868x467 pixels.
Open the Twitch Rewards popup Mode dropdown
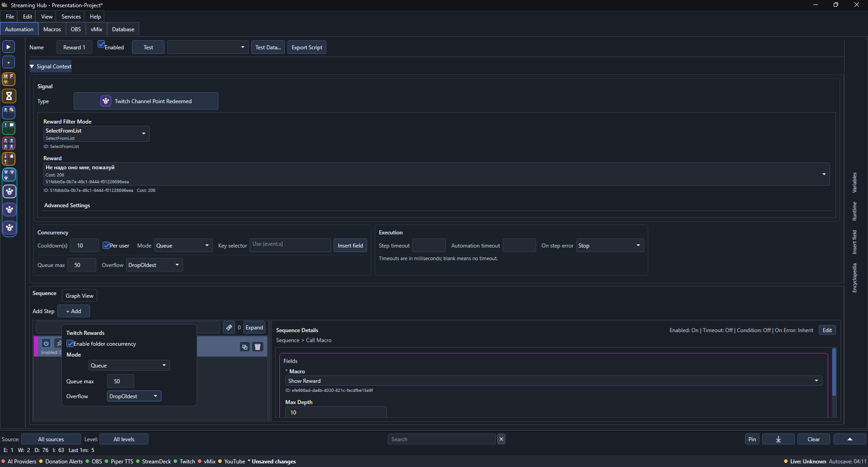click(x=129, y=365)
